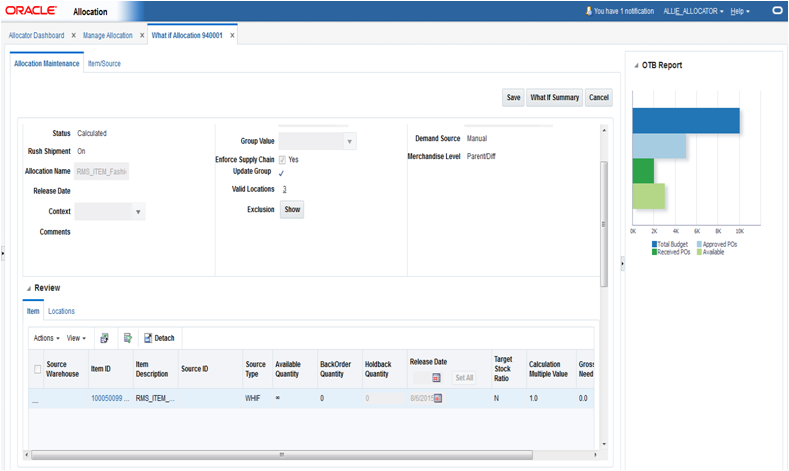Open the row release date calendar icon
Viewport: 789px width, 471px height.
click(438, 399)
